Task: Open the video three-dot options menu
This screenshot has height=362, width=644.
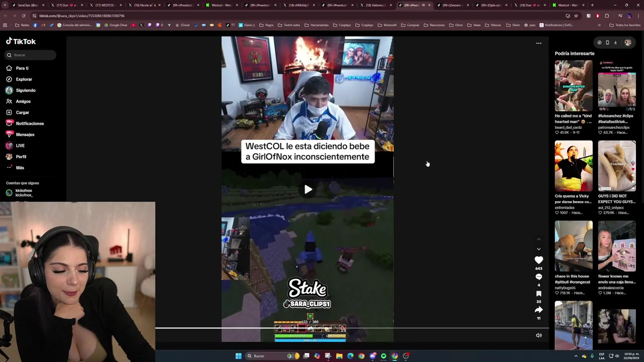Action: point(538,43)
